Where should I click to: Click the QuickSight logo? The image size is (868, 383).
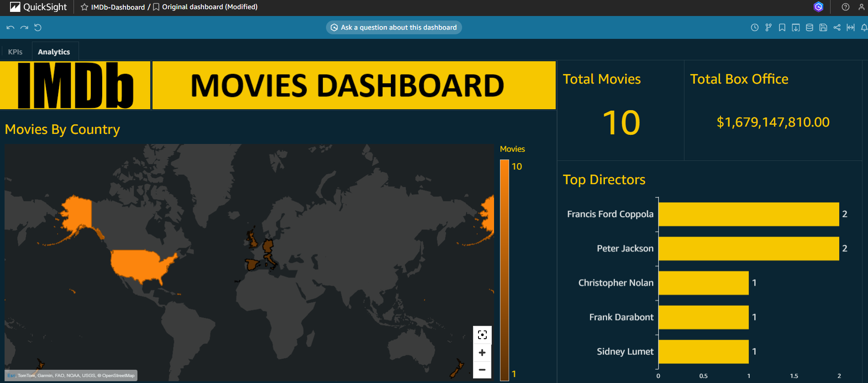pos(38,7)
